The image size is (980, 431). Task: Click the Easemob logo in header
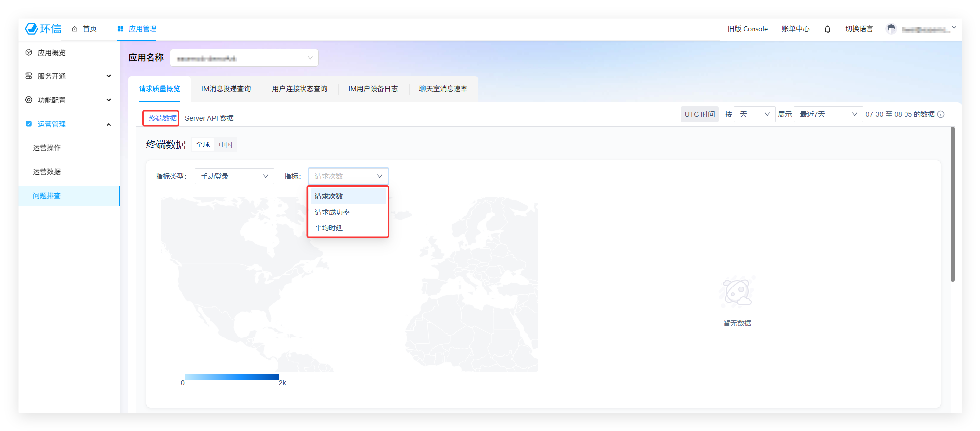pyautogui.click(x=43, y=29)
